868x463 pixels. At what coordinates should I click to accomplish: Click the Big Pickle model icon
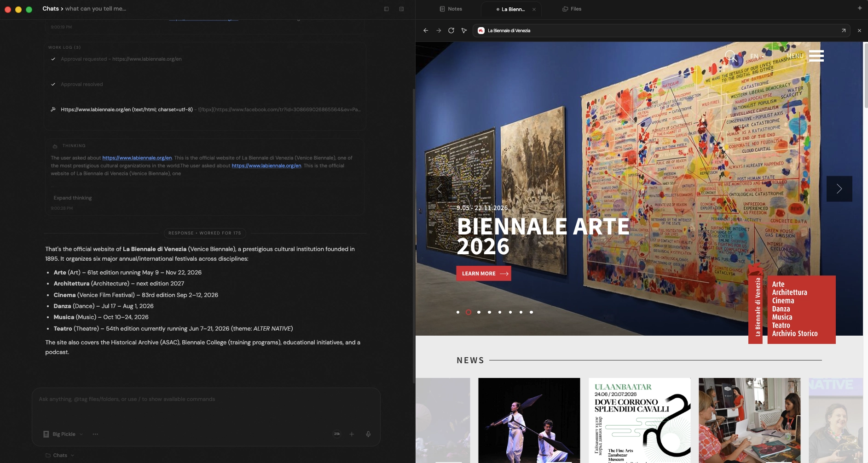pyautogui.click(x=46, y=434)
